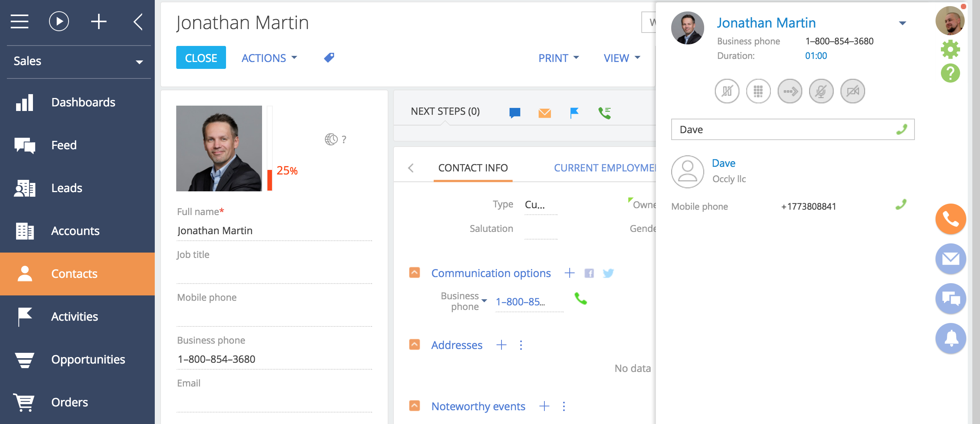
Task: Open the contact options arrow beside Jonathan Martin
Action: [903, 24]
